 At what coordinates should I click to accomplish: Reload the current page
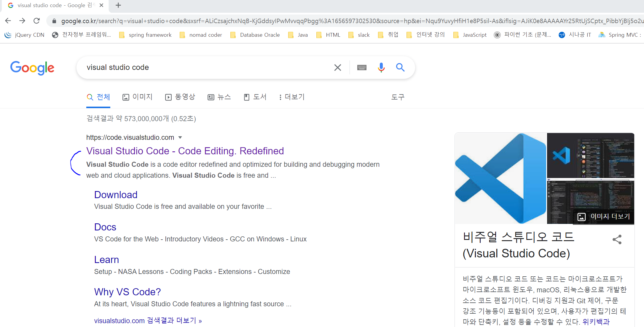(x=36, y=21)
